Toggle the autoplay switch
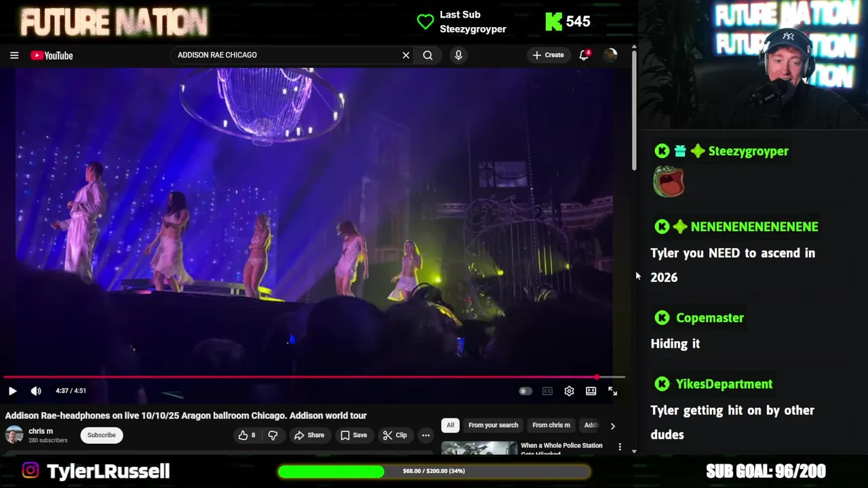The image size is (868, 488). pos(525,391)
